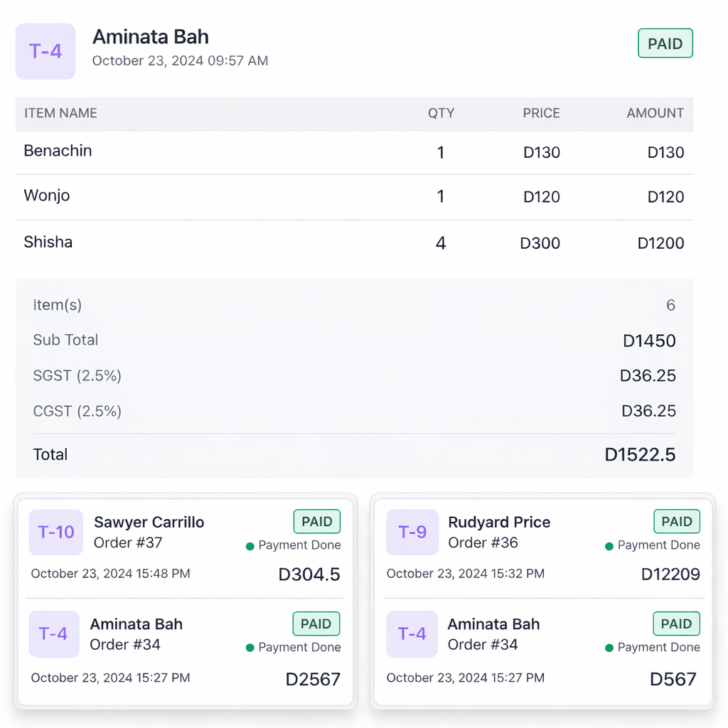Click the PAID badge on Rudyard Price's order
The width and height of the screenshot is (728, 728).
click(676, 521)
